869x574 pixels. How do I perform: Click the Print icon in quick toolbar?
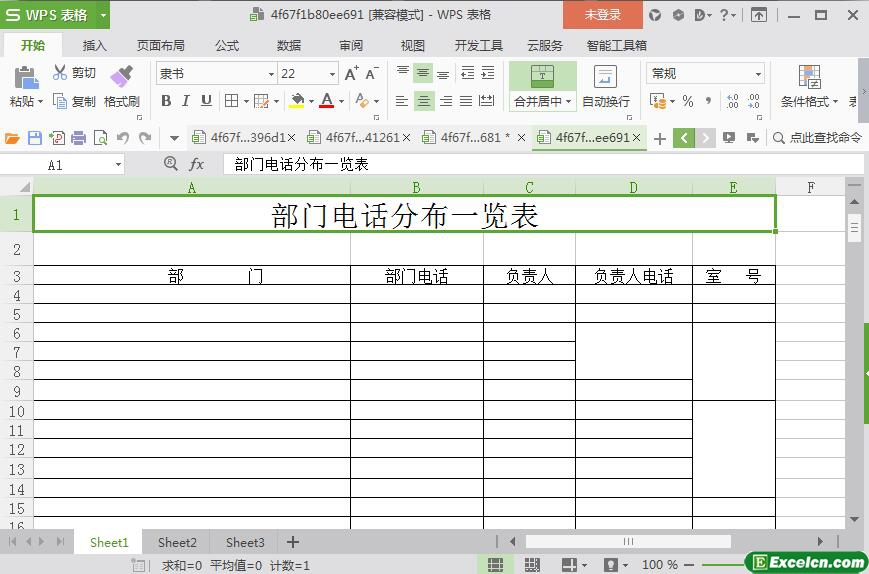(x=79, y=138)
